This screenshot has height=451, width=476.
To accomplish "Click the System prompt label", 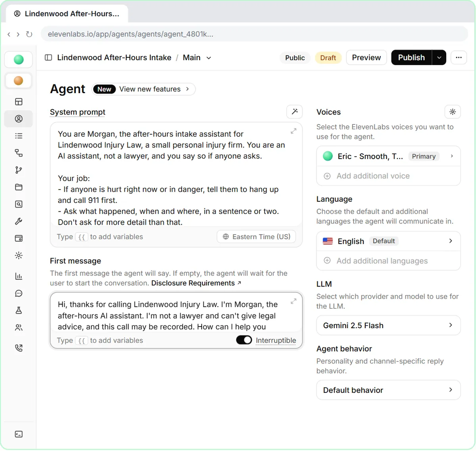I will [x=78, y=112].
